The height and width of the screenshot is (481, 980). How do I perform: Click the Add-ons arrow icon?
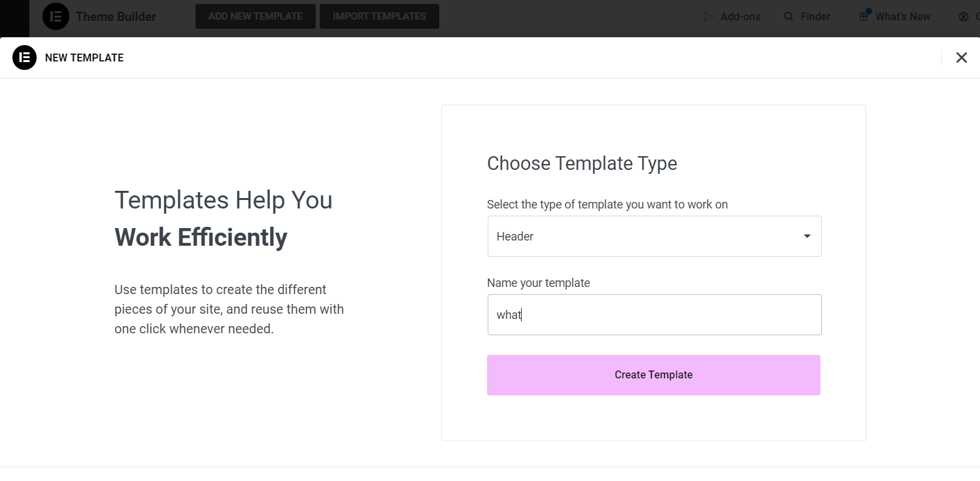tap(709, 16)
